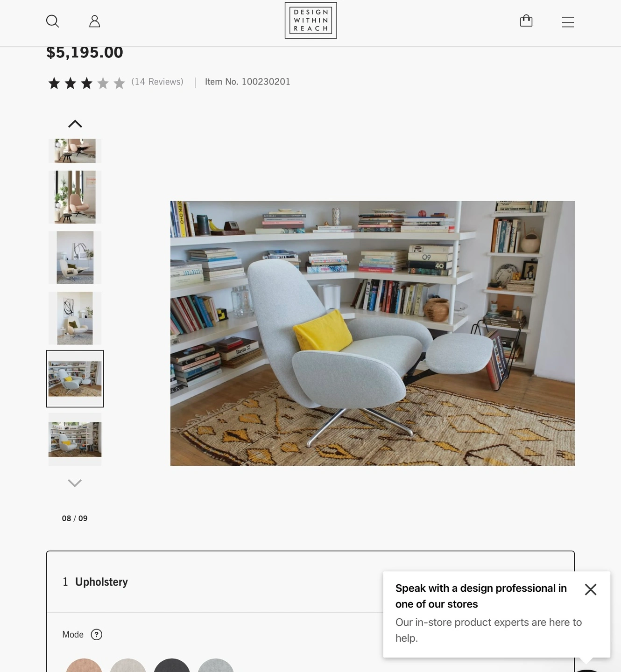Open the user account icon

95,21
